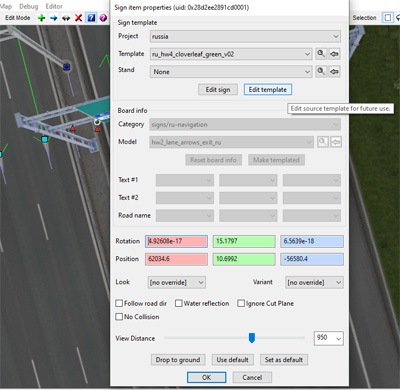Browse templates with Template row magnifier
This screenshot has width=400, height=390.
click(x=321, y=54)
